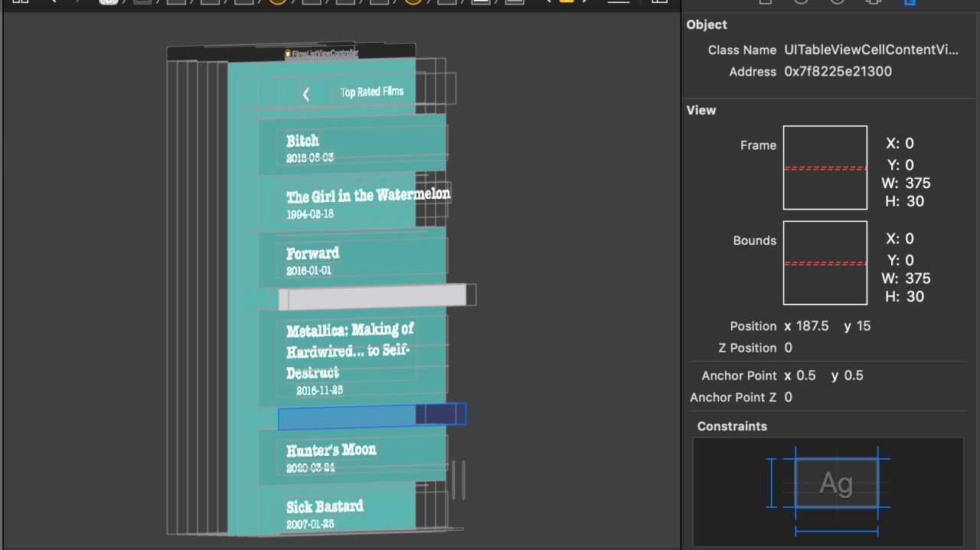Screen dimensions: 980x550
Task: Click the View section header
Action: [x=701, y=110]
